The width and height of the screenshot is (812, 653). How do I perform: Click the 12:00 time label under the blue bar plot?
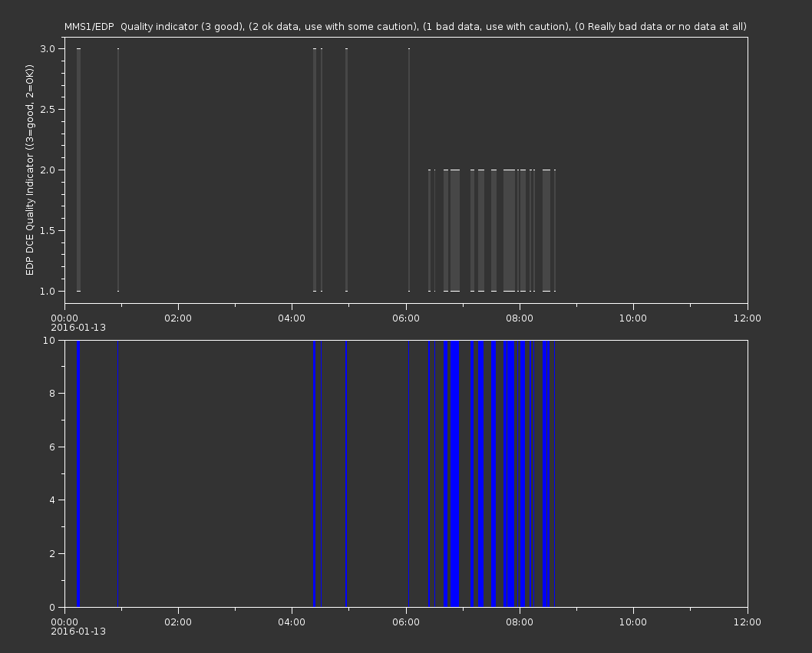point(748,622)
